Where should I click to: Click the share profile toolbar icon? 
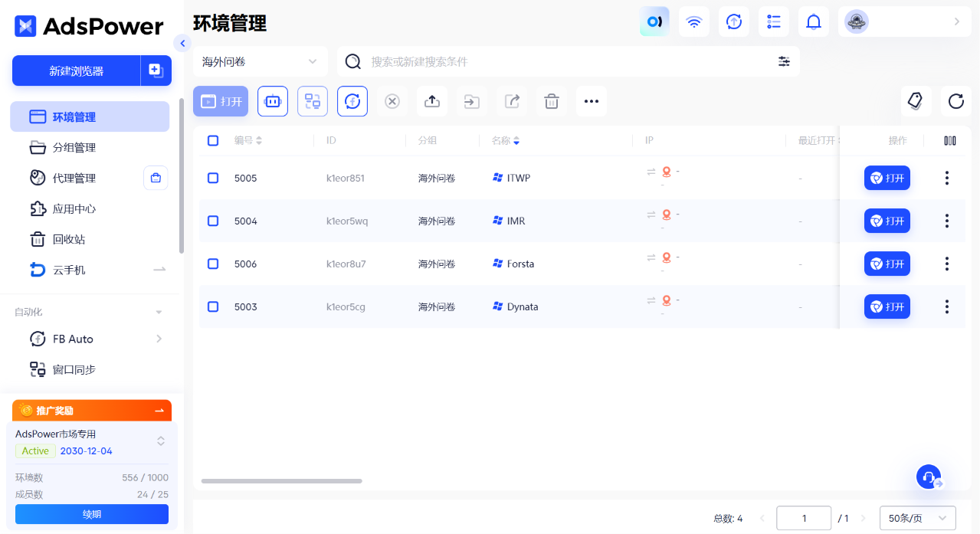(512, 101)
